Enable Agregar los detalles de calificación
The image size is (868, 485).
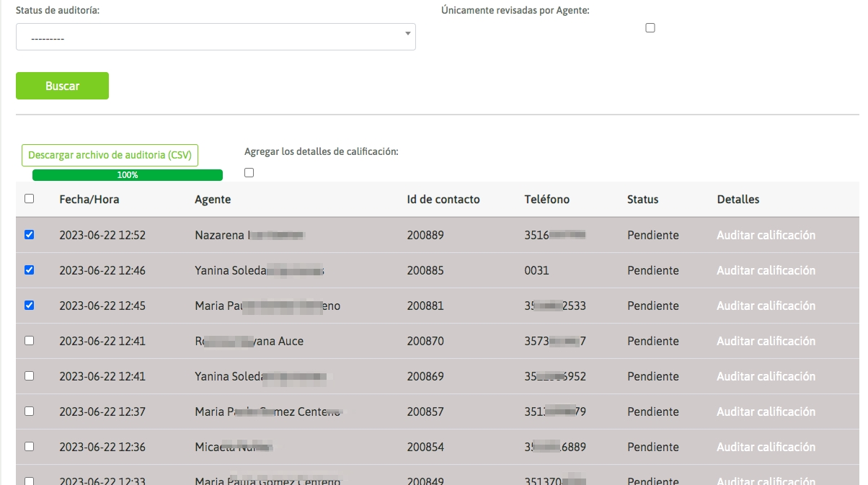click(x=249, y=173)
